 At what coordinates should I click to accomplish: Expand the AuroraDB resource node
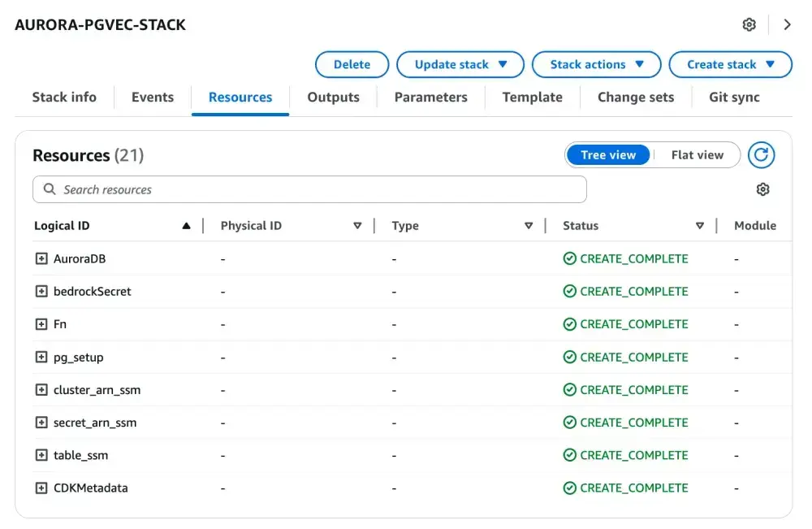41,259
